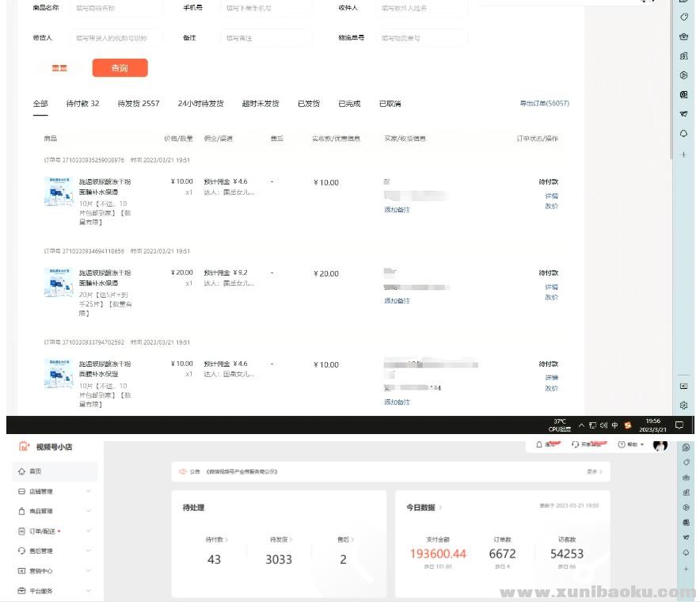Expand the 商品管理 sidebar section

click(x=88, y=512)
